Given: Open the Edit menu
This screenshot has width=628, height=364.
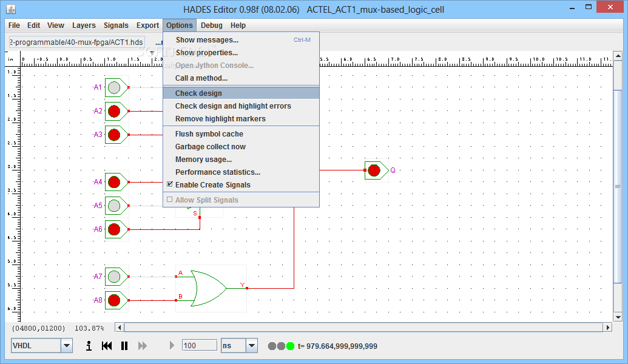Looking at the screenshot, I should point(33,25).
